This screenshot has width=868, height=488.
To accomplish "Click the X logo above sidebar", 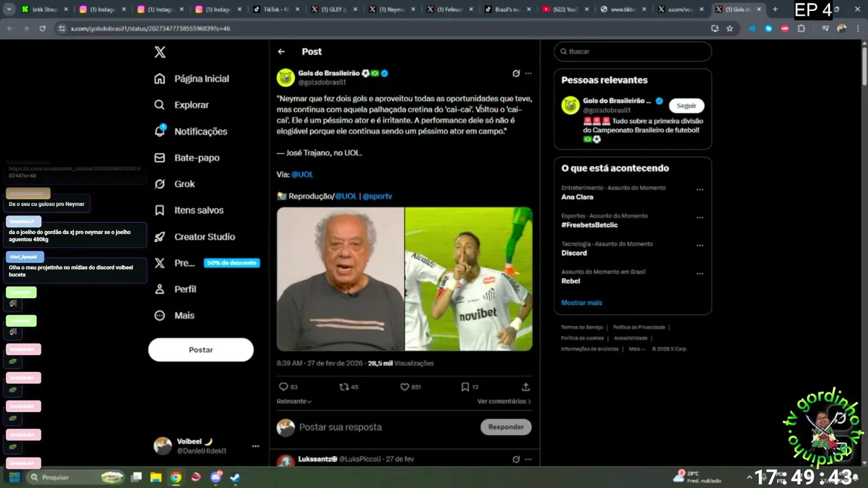I will (159, 52).
